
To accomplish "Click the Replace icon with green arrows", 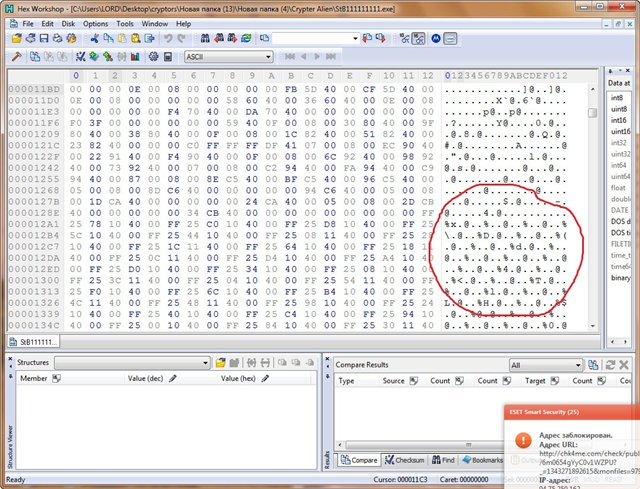I will 246,38.
